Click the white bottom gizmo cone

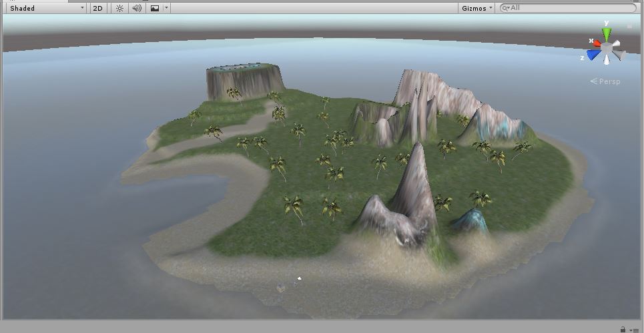click(607, 60)
